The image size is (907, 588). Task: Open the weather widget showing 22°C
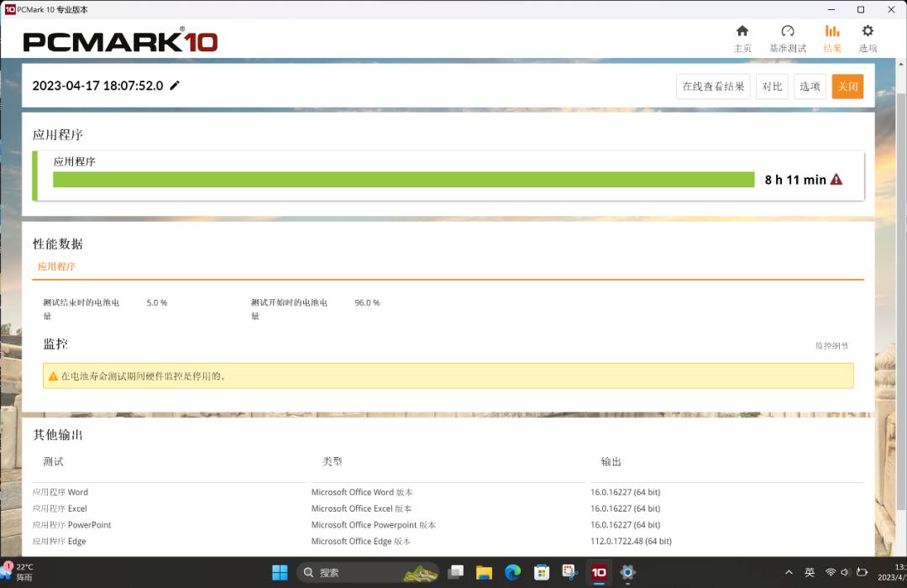click(x=18, y=572)
